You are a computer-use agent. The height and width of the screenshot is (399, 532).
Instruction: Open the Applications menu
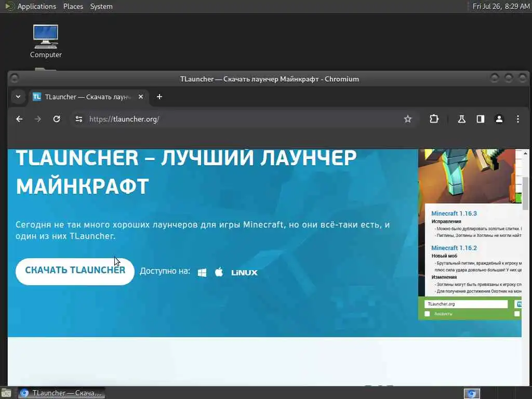click(x=37, y=6)
